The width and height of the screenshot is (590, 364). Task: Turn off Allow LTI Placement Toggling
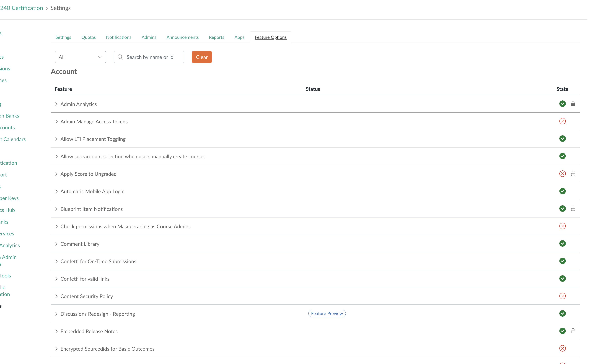(563, 138)
